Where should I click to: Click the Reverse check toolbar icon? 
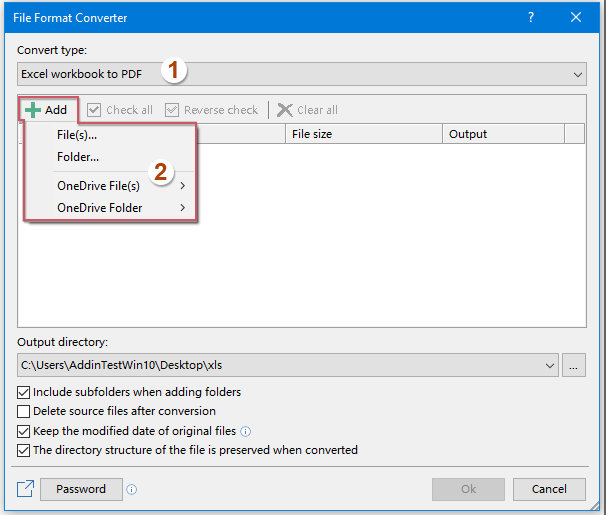[172, 110]
